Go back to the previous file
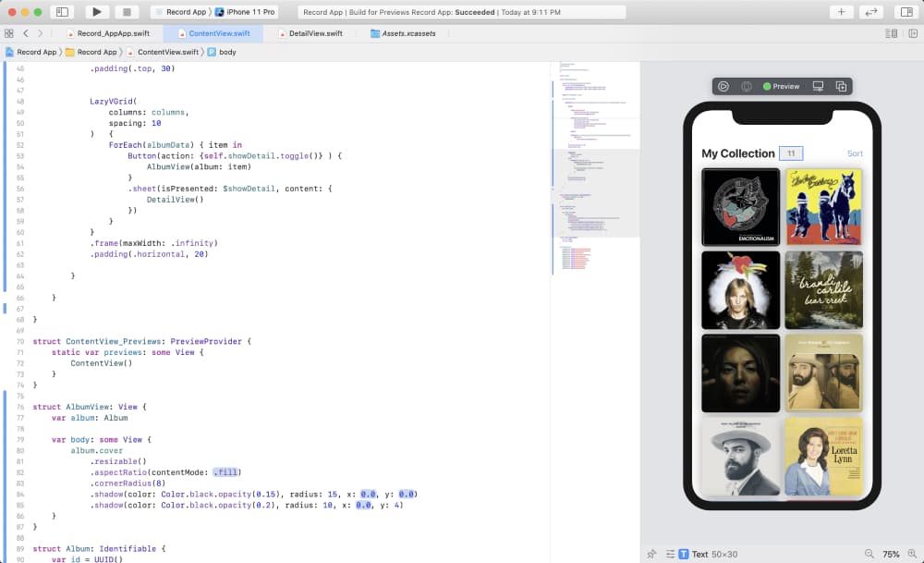The image size is (924, 563). 26,33
